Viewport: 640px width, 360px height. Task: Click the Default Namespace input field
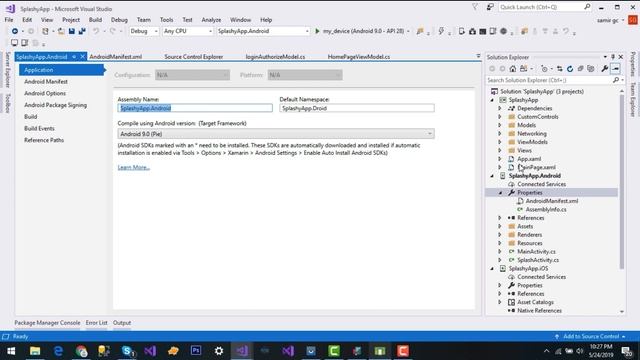pos(357,108)
